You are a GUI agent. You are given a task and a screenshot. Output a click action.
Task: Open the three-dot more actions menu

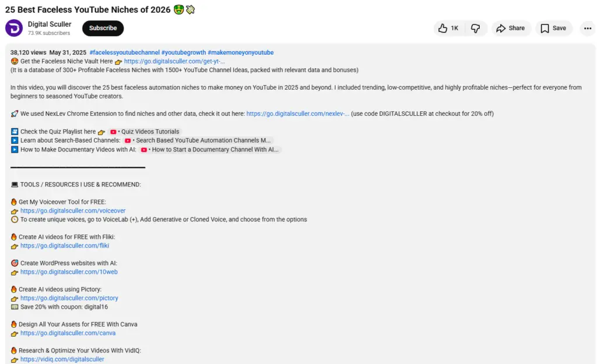(587, 28)
